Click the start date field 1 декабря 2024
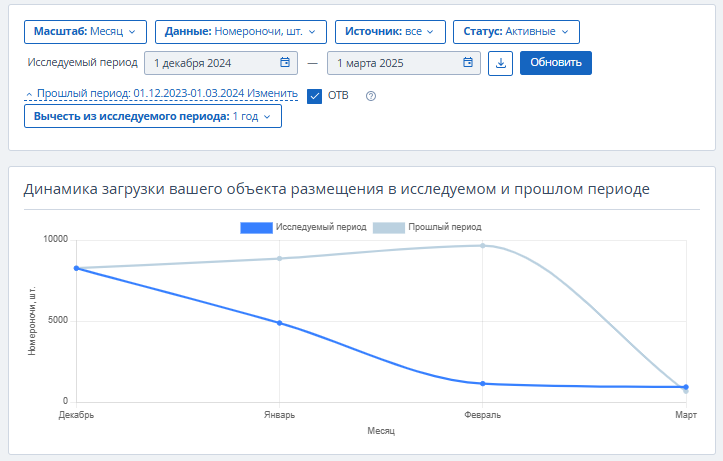The height and width of the screenshot is (461, 723). (221, 63)
